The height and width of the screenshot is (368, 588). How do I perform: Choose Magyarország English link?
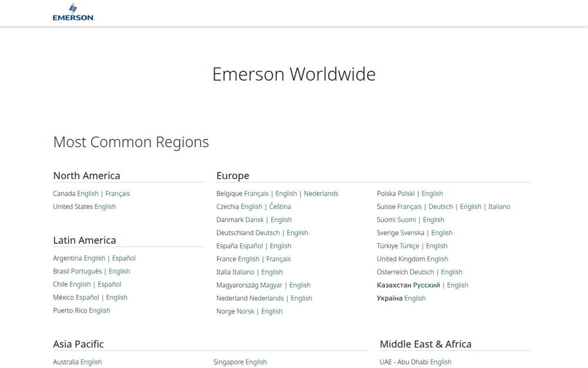tap(300, 286)
